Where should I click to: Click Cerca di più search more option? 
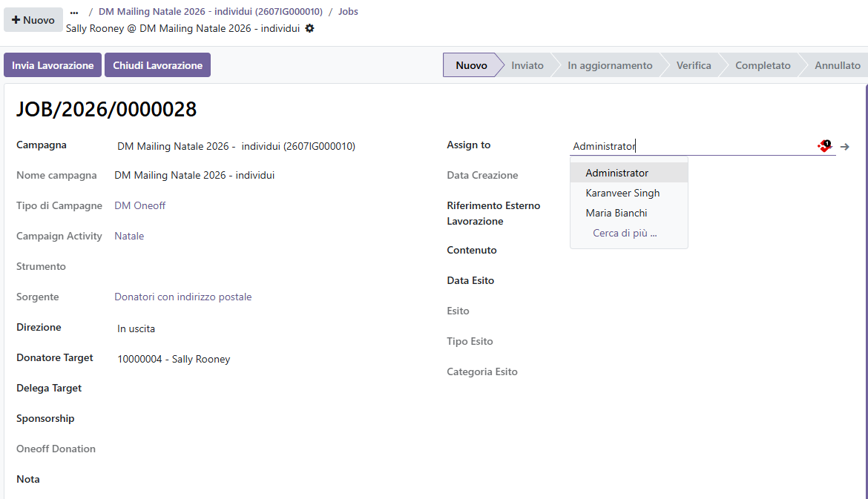click(629, 233)
